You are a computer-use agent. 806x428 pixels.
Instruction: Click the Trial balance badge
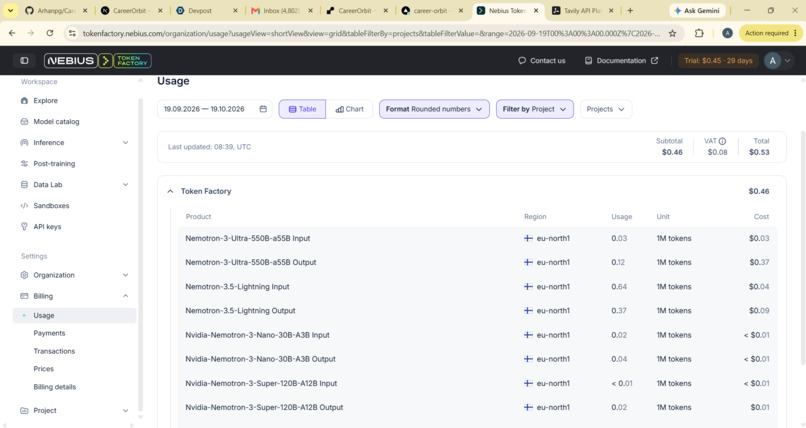[718, 61]
